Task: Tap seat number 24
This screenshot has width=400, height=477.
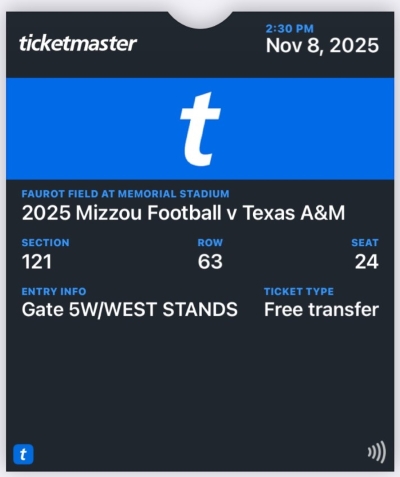Action: click(367, 262)
